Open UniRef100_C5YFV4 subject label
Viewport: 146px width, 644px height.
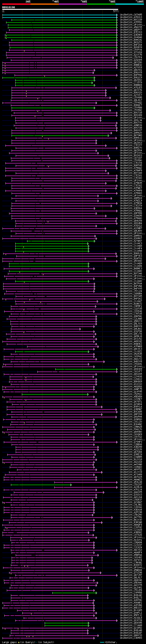pos(131,50)
